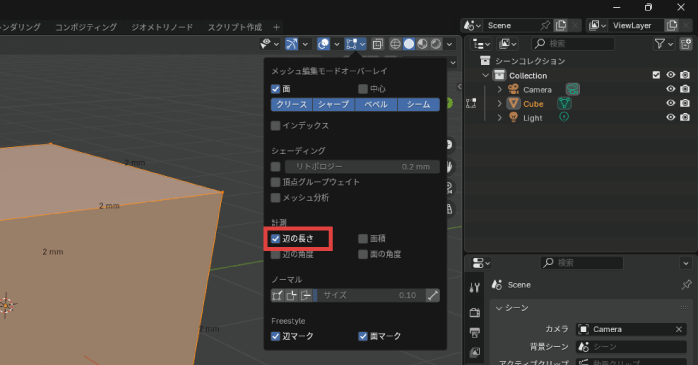Uncheck Freestyle 面マーク
The image size is (698, 365).
pyautogui.click(x=363, y=336)
